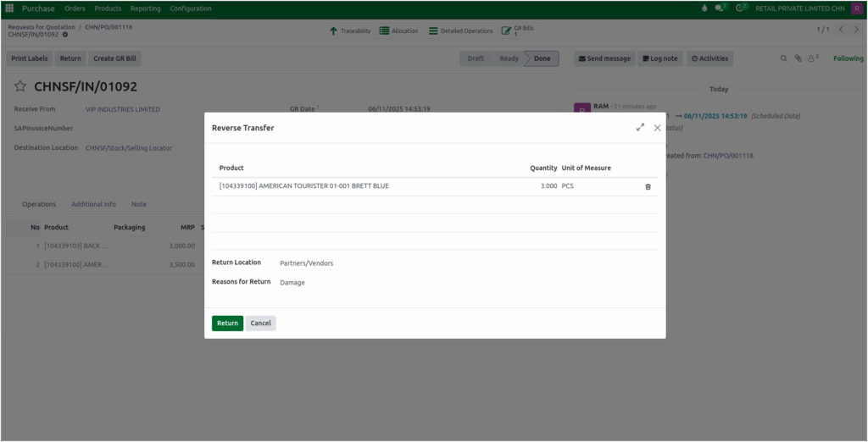Switch to the Operations tab

pos(39,204)
